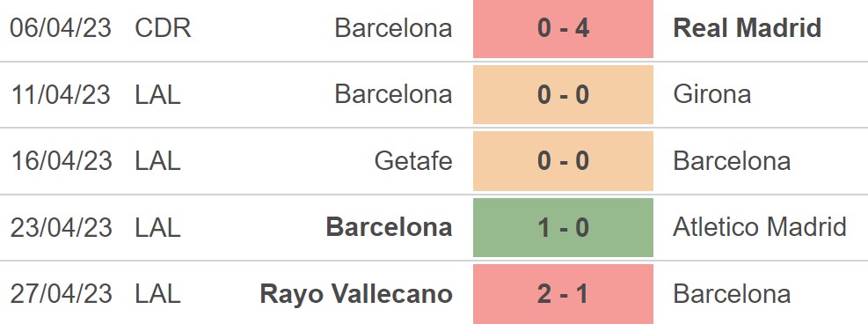
Task: Click Barcelona in the 16/04/23 row
Action: (x=732, y=160)
